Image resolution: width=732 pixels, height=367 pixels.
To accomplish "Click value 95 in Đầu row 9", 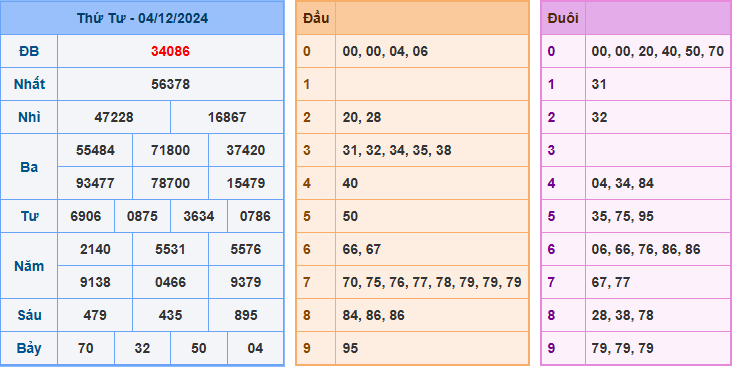I will [350, 348].
